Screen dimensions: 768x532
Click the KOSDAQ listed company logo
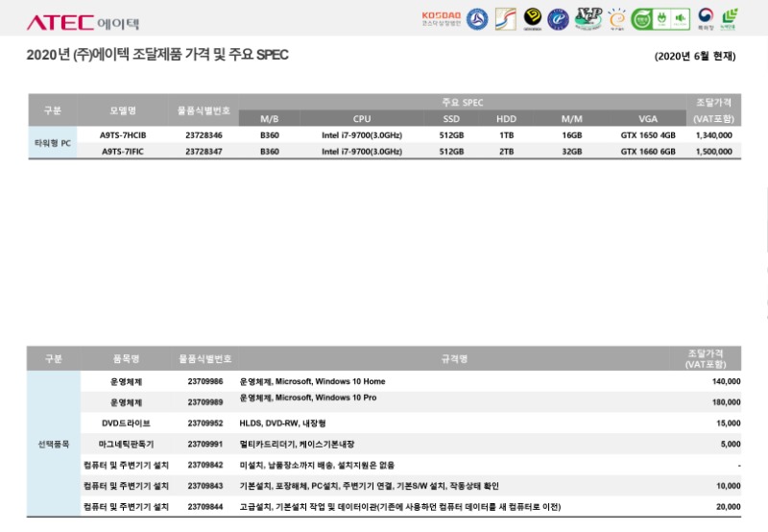[442, 18]
